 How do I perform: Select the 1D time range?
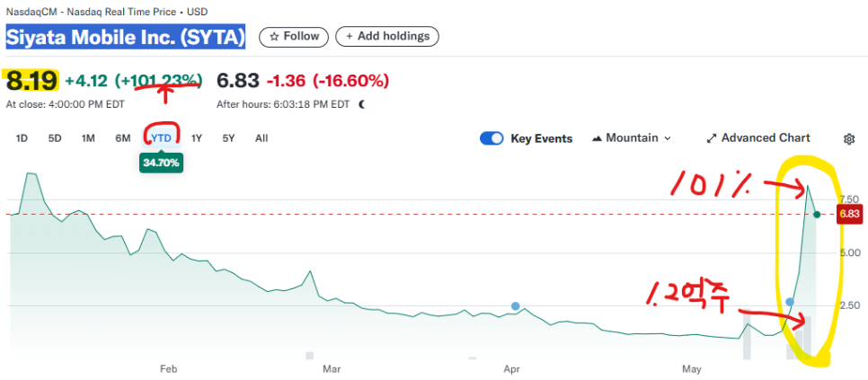[22, 138]
